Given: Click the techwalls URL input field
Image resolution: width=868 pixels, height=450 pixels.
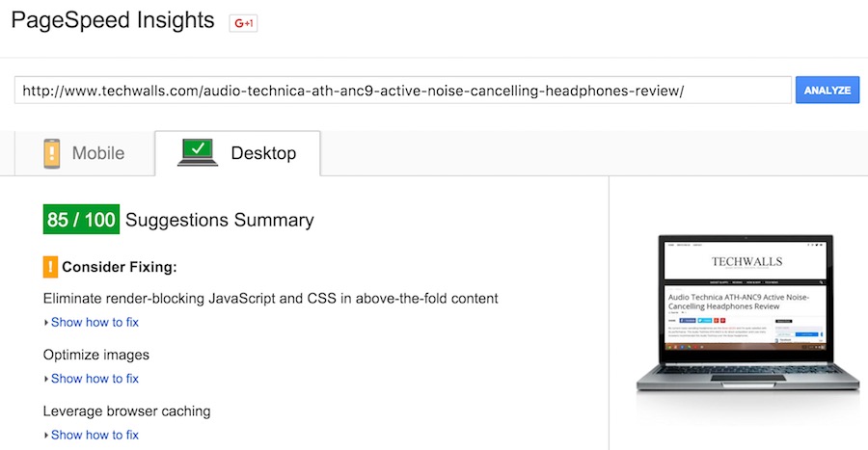Looking at the screenshot, I should click(403, 91).
